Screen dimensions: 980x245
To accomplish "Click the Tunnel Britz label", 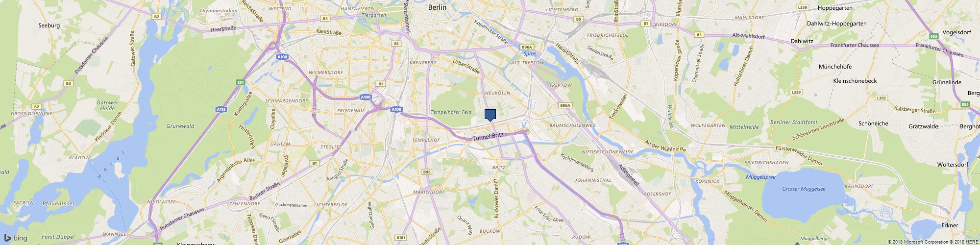I will point(488,137).
